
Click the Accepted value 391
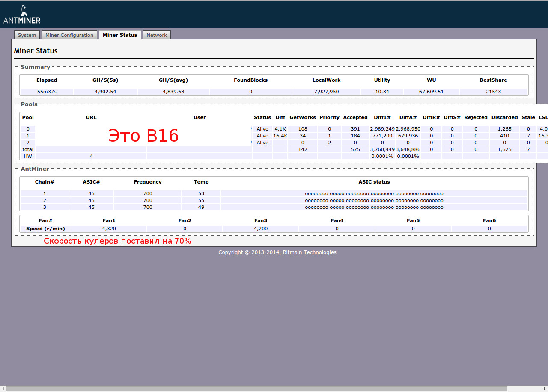click(x=355, y=129)
